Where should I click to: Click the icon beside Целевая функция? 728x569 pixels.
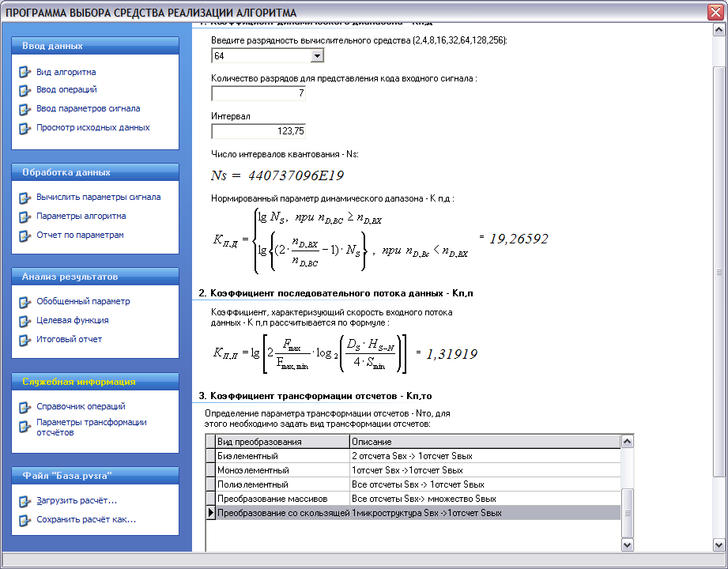point(25,321)
